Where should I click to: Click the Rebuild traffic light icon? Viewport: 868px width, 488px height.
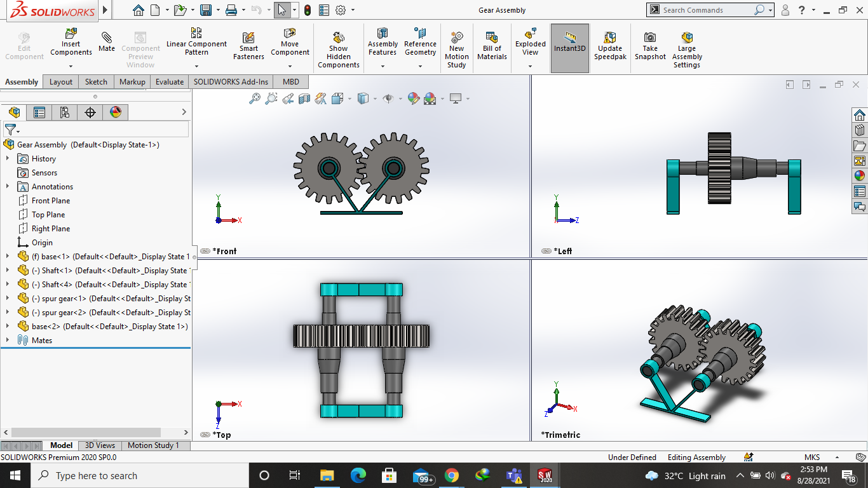(x=308, y=10)
